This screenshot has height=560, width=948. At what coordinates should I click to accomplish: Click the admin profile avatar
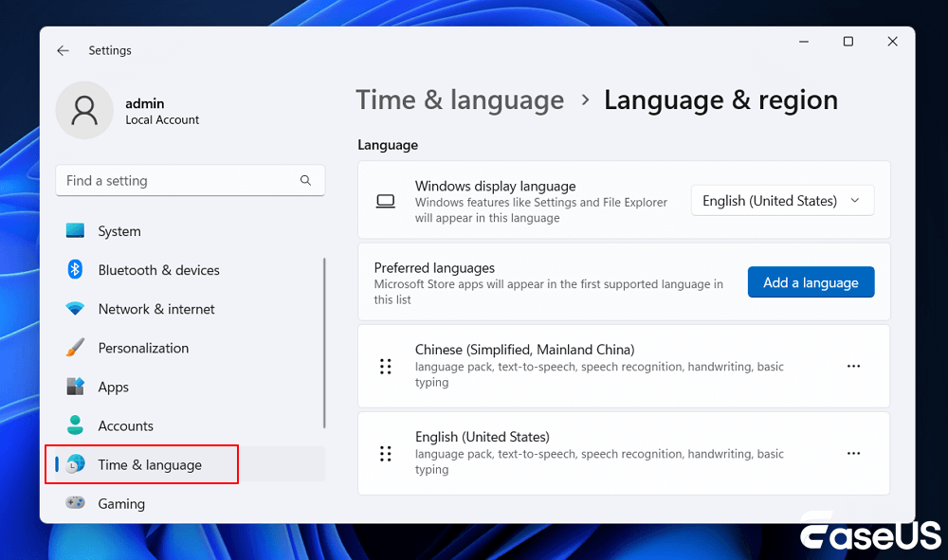[x=84, y=111]
